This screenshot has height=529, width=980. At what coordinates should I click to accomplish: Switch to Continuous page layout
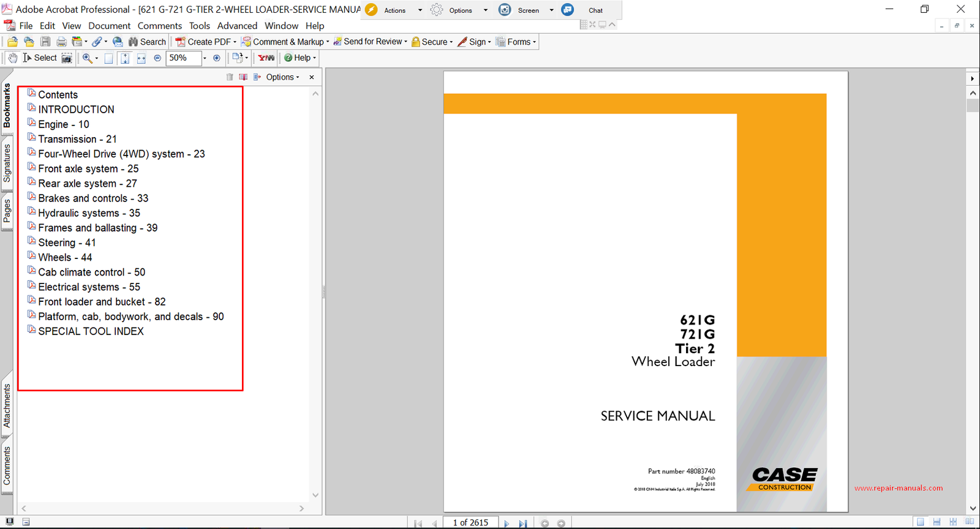[937, 522]
